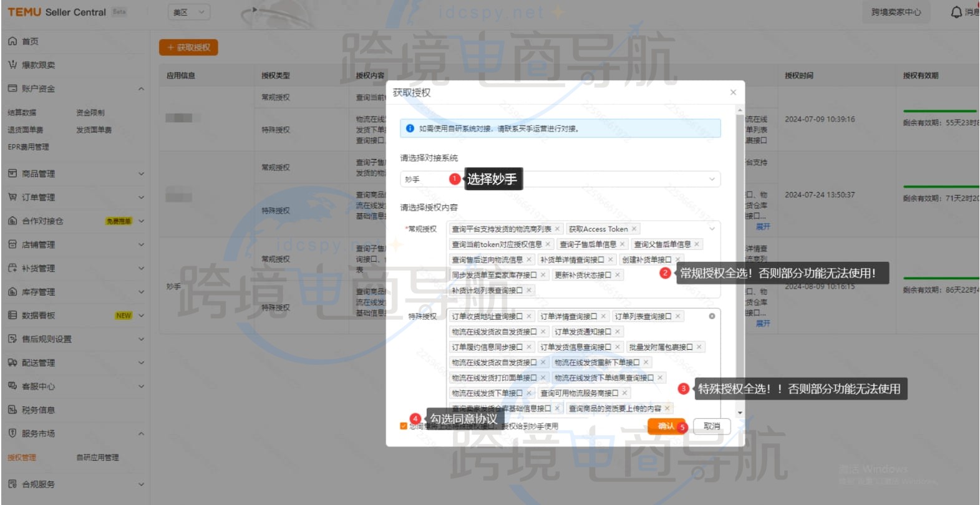Open 退货面单费 submenu item
This screenshot has height=505, width=980.
26,130
